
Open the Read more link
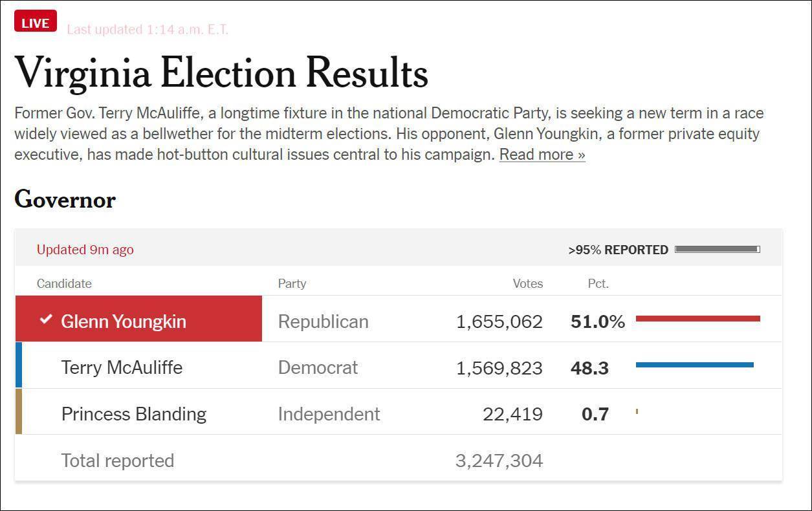(x=542, y=155)
